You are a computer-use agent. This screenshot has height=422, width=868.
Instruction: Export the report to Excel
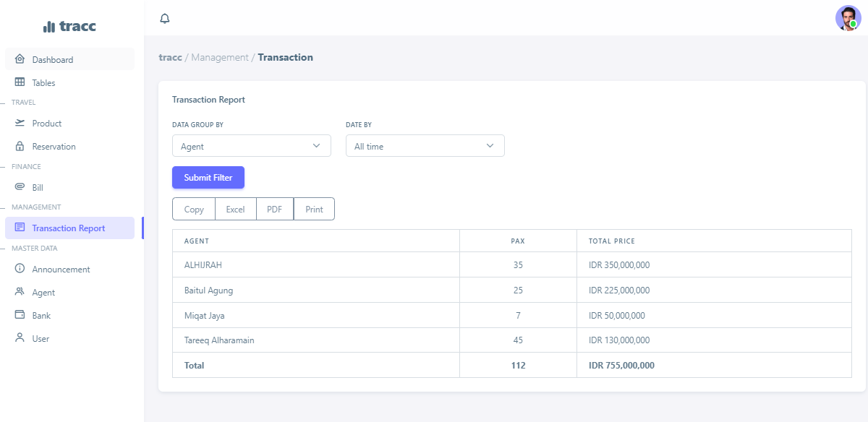click(x=236, y=210)
